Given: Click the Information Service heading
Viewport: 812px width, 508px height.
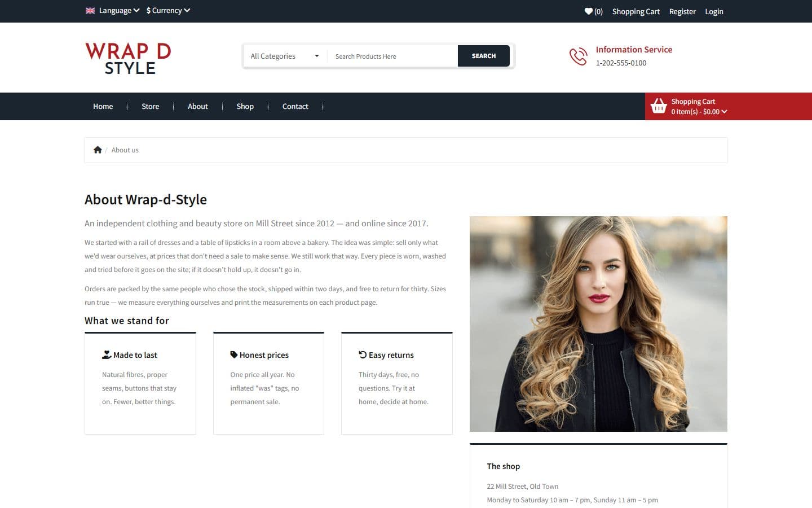Looking at the screenshot, I should coord(634,50).
